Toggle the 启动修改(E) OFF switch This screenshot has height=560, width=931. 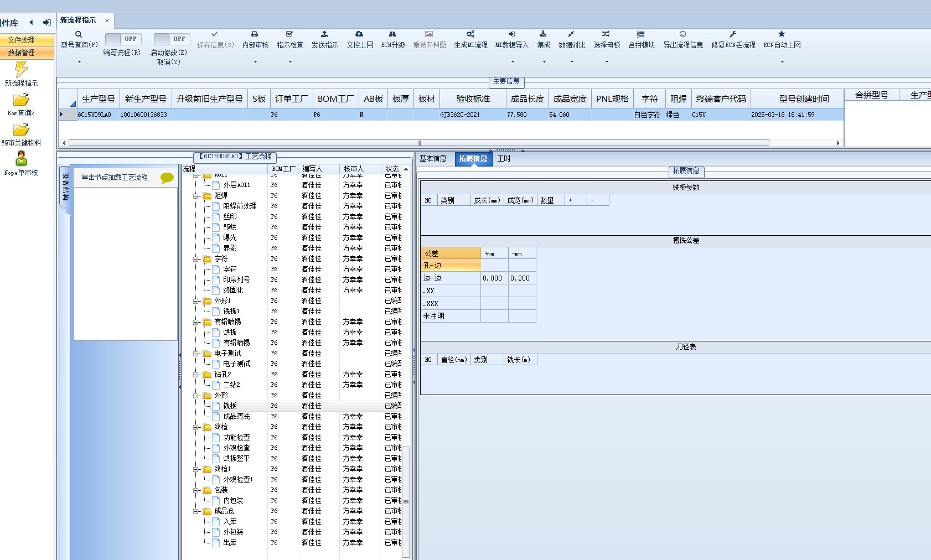(172, 39)
